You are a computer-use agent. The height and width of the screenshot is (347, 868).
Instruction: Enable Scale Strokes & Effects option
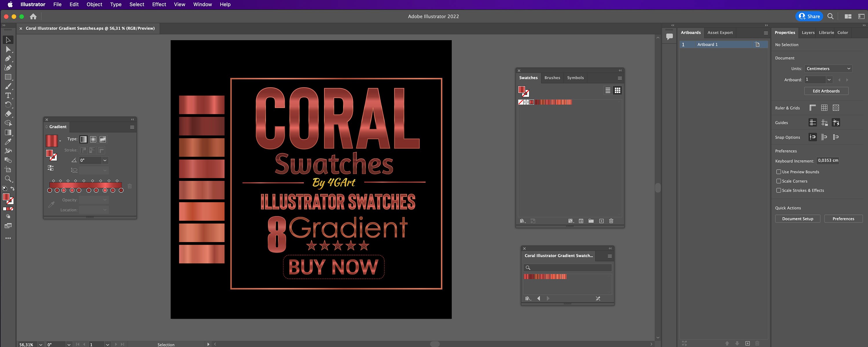click(x=779, y=190)
